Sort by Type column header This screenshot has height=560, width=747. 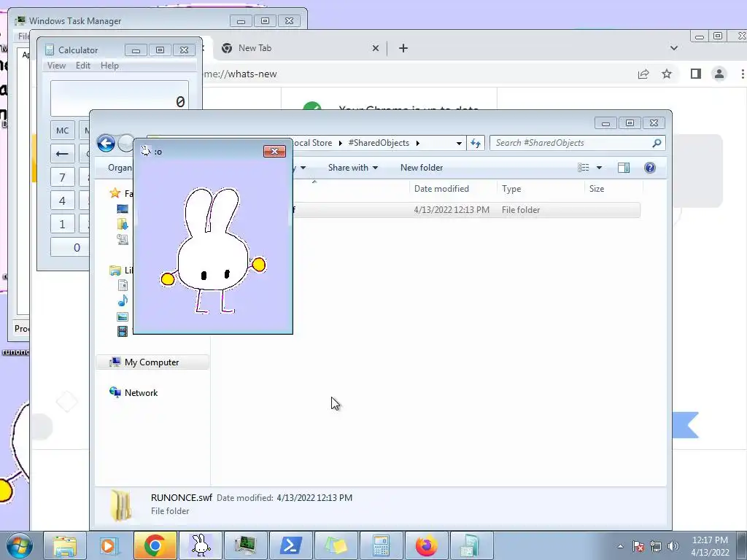click(541, 189)
